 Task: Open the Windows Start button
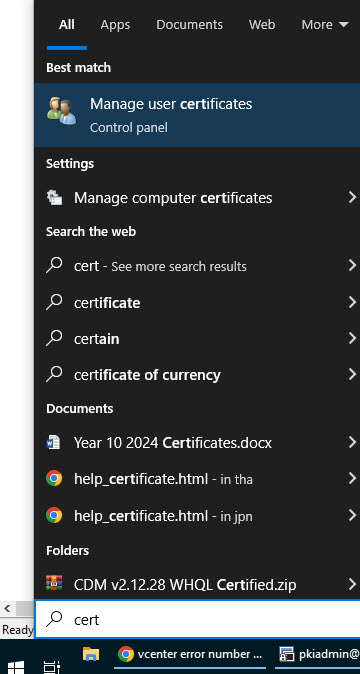[16, 667]
